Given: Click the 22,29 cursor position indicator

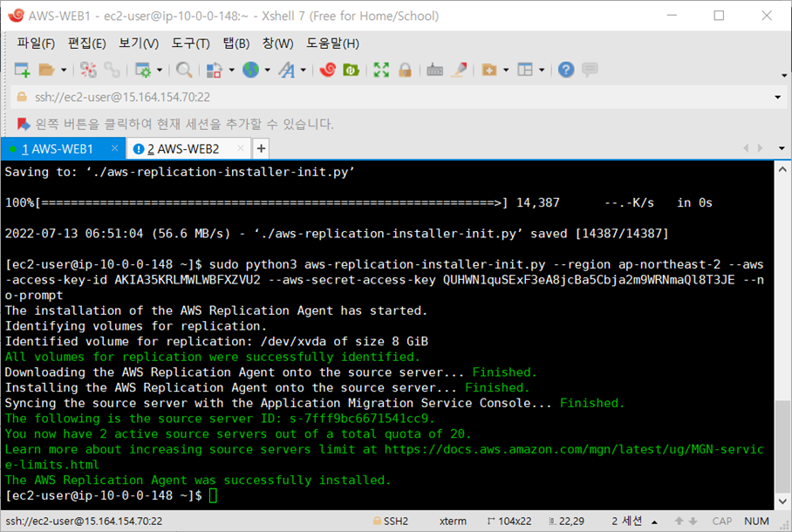Looking at the screenshot, I should tap(566, 521).
